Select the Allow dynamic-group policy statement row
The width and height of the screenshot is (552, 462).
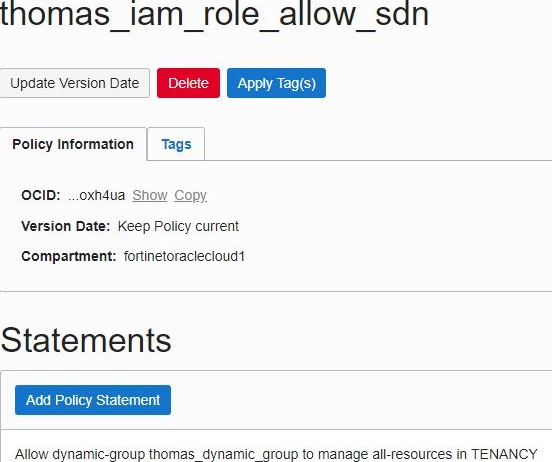point(276,454)
